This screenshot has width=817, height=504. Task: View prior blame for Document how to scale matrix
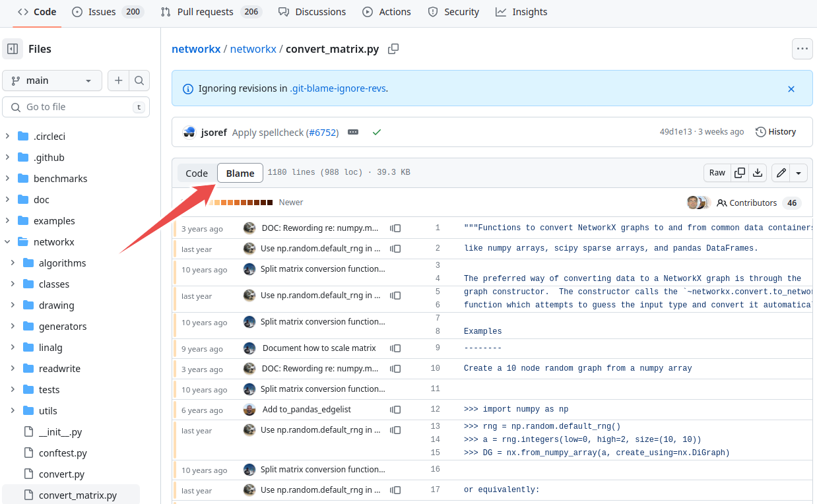(x=395, y=348)
